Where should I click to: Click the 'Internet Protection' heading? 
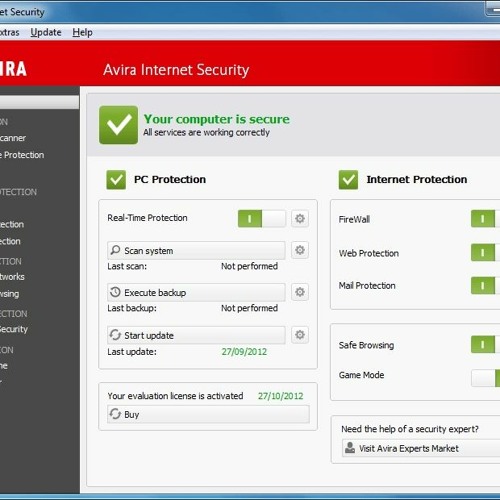coord(417,180)
